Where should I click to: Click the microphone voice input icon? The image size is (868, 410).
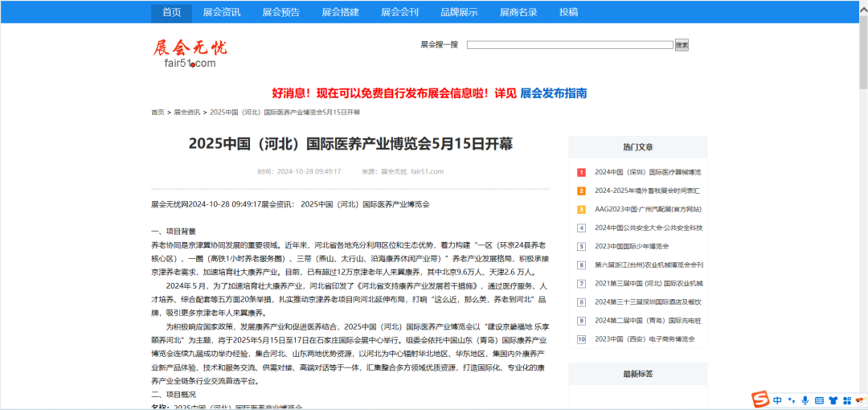point(805,400)
